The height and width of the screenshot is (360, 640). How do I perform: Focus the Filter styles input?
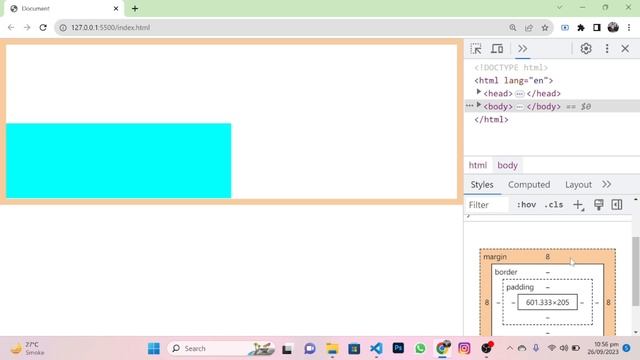point(487,204)
